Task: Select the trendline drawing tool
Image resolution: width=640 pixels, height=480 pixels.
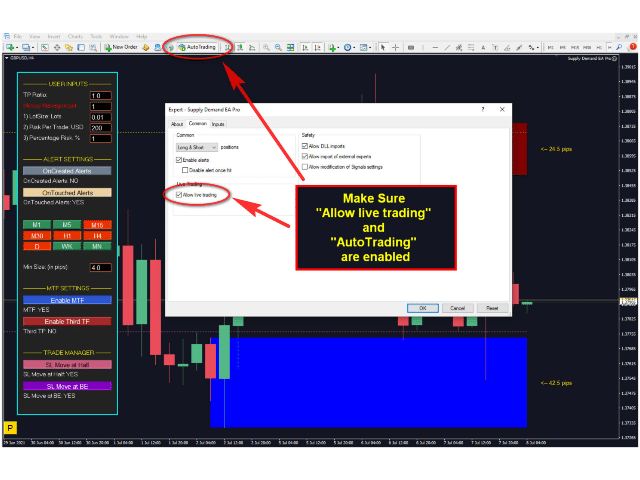Action: click(x=447, y=47)
